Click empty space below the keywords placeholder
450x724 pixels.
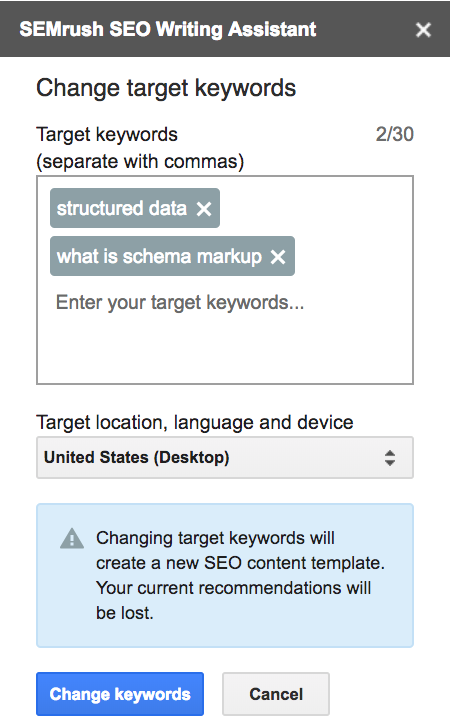coord(225,351)
